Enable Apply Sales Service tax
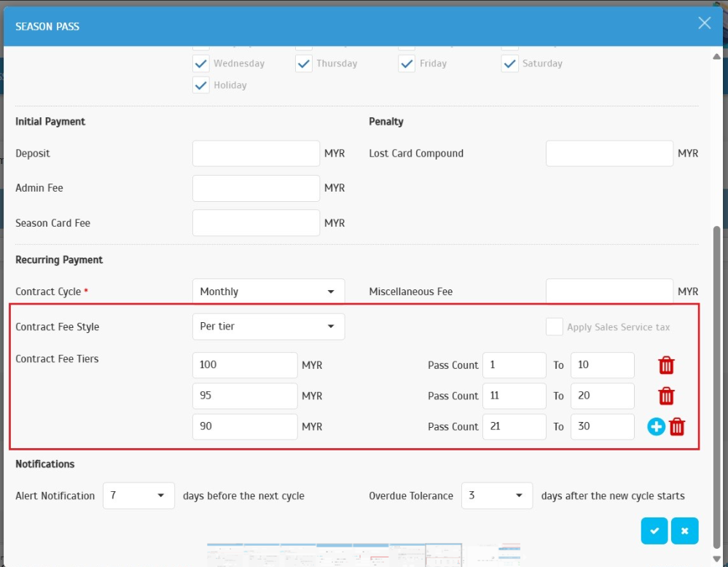This screenshot has width=728, height=567. point(555,326)
